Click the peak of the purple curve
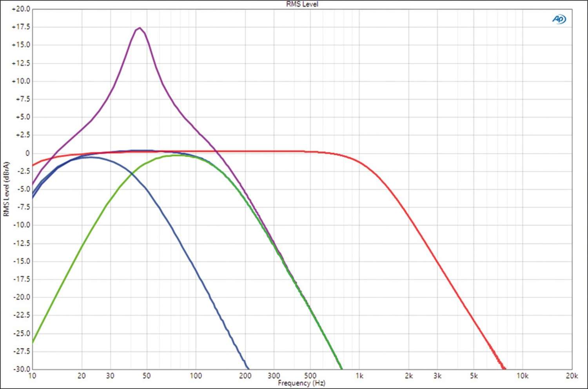Screen dimensions: 588x389 (140, 28)
